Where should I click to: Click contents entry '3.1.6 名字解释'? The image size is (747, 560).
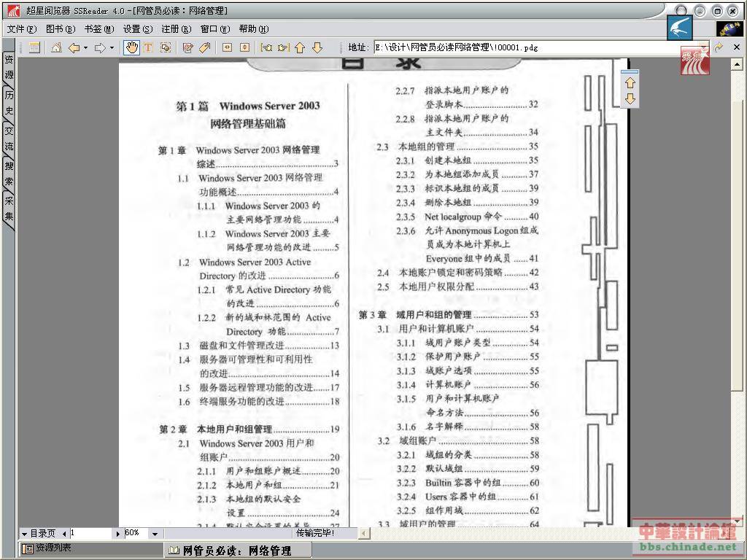coord(468,427)
